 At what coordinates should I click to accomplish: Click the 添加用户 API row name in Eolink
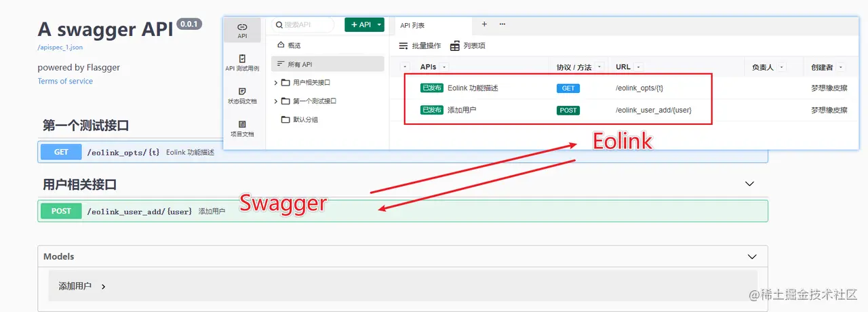point(462,110)
